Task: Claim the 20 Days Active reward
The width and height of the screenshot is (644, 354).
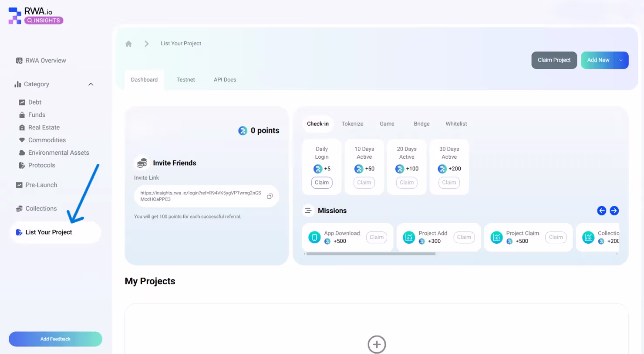Action: pos(407,183)
